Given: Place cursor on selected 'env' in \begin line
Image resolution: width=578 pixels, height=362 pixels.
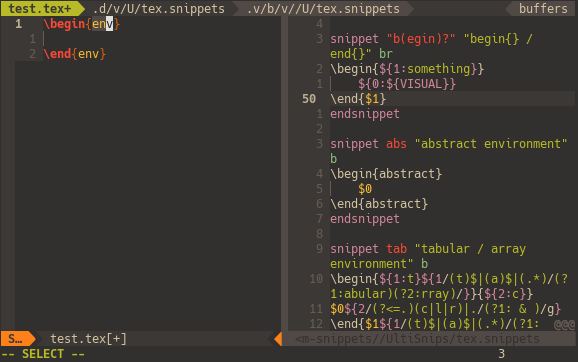Looking at the screenshot, I should click(x=102, y=24).
